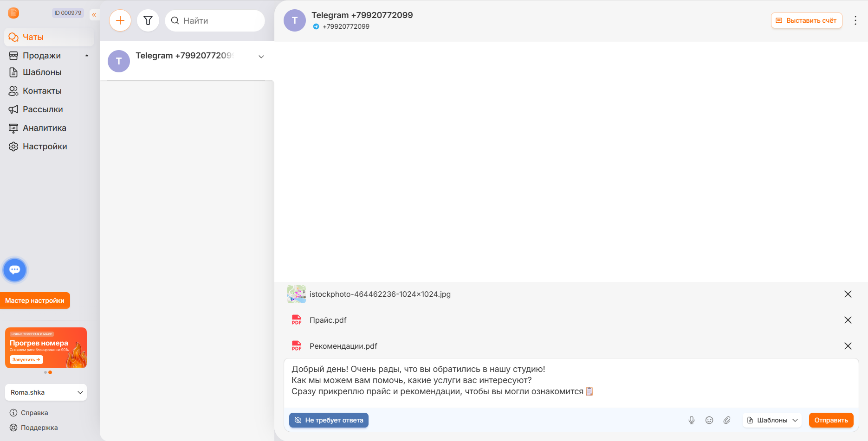
Task: Open the Roma.shka account dropdown
Action: 46,392
